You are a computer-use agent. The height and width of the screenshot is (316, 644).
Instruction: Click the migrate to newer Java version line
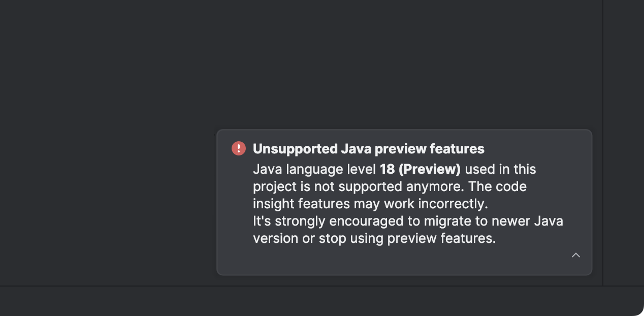[x=406, y=220]
